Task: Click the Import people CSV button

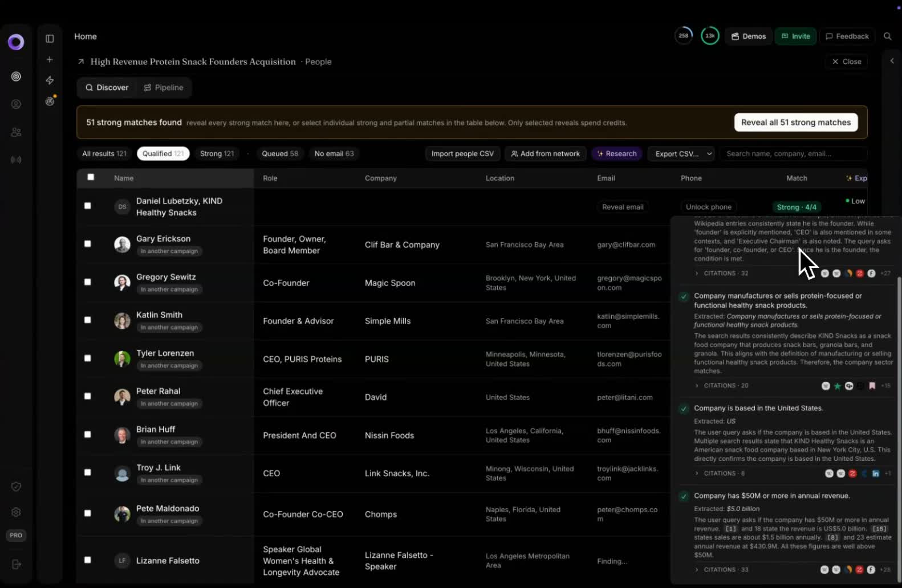Action: [462, 154]
